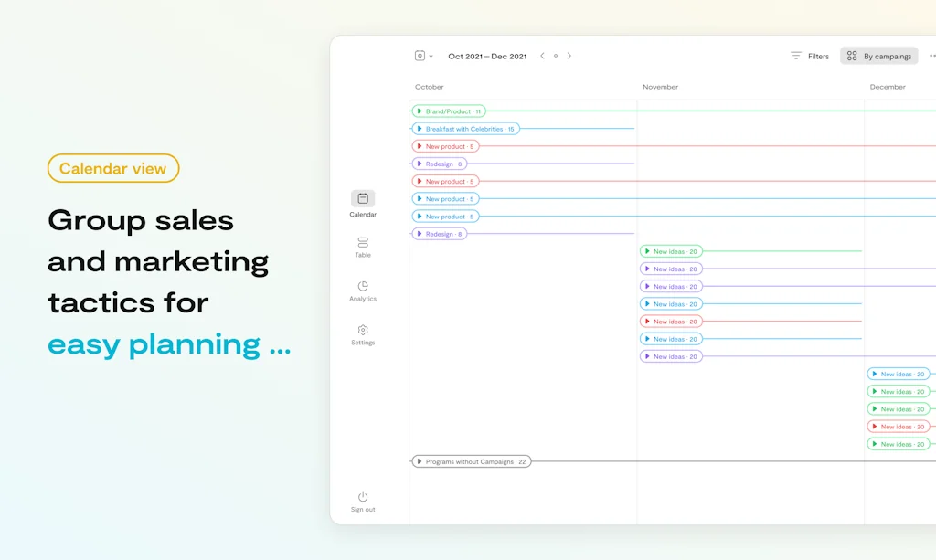This screenshot has height=560, width=936.
Task: Jump to today using the center dot
Action: [556, 56]
